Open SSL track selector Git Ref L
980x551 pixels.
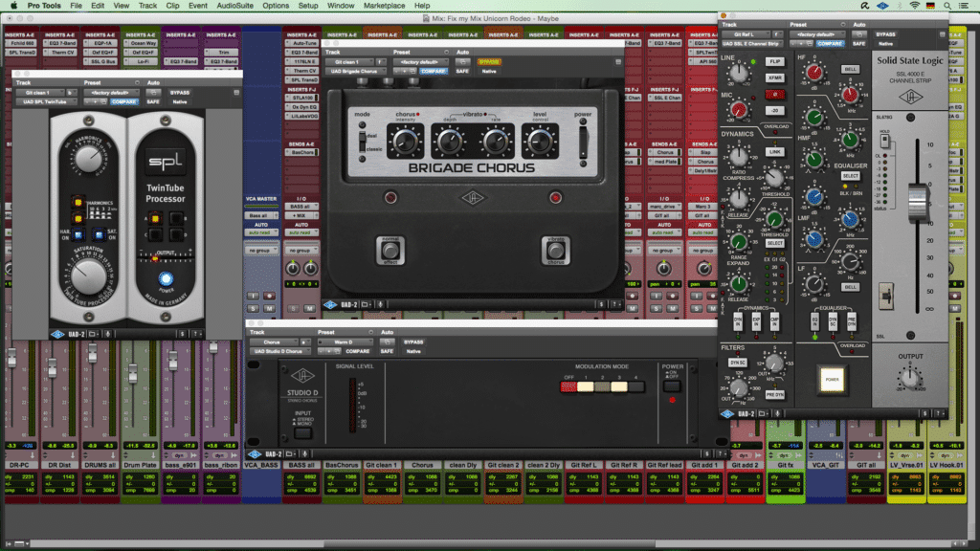coord(746,34)
